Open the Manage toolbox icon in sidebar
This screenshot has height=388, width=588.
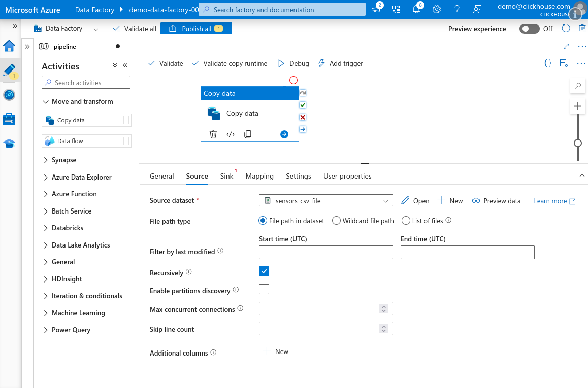[9, 119]
